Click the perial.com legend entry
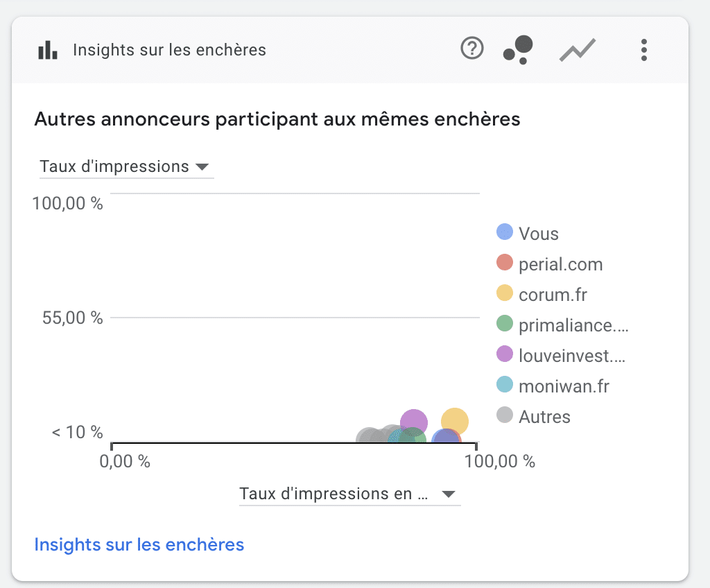Viewport: 710px width, 588px height. point(550,264)
